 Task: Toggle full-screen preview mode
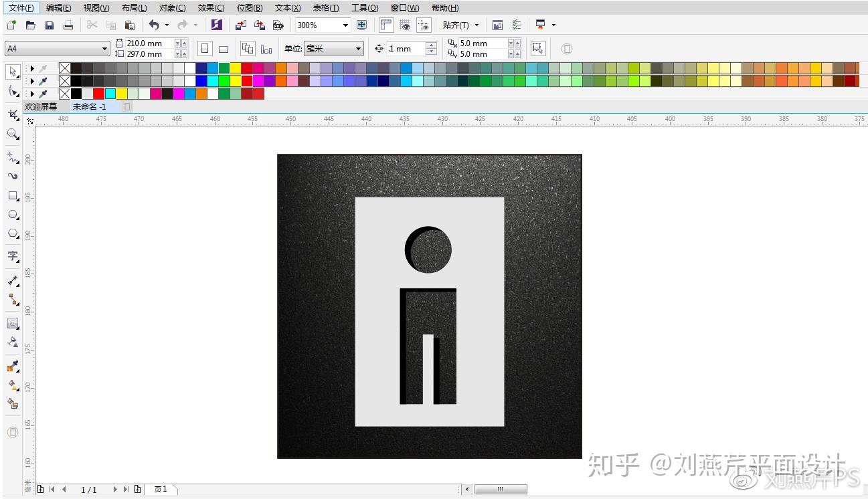(x=362, y=25)
